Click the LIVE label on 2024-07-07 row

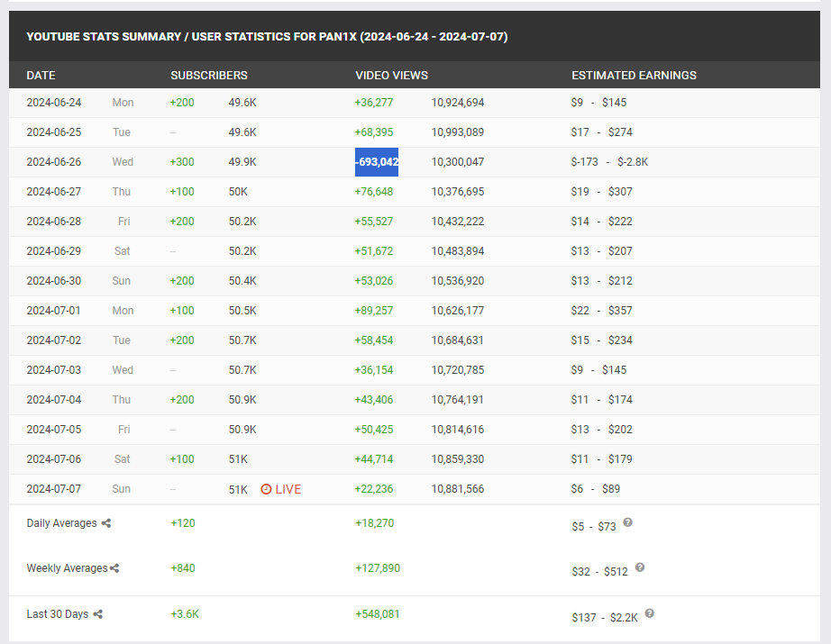pos(288,489)
